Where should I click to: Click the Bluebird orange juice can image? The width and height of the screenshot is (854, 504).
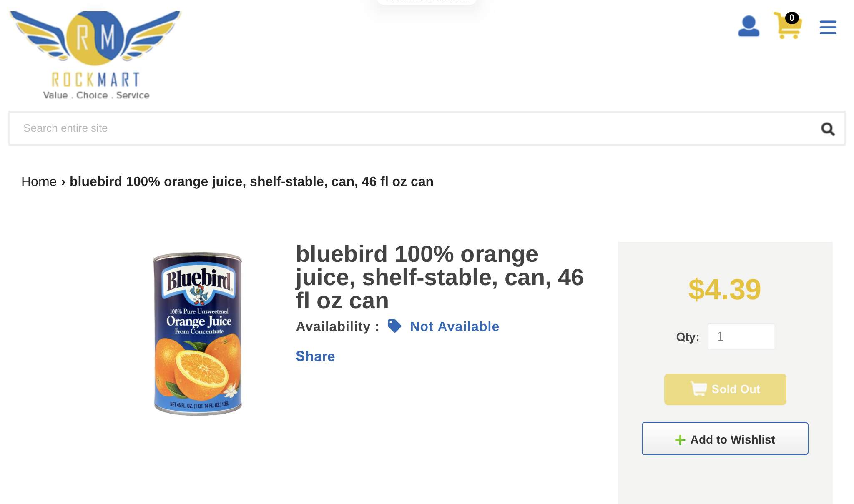[x=198, y=333]
